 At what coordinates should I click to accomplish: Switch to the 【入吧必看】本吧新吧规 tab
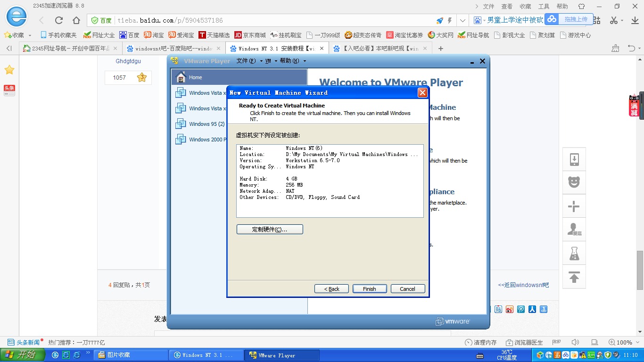(x=380, y=49)
